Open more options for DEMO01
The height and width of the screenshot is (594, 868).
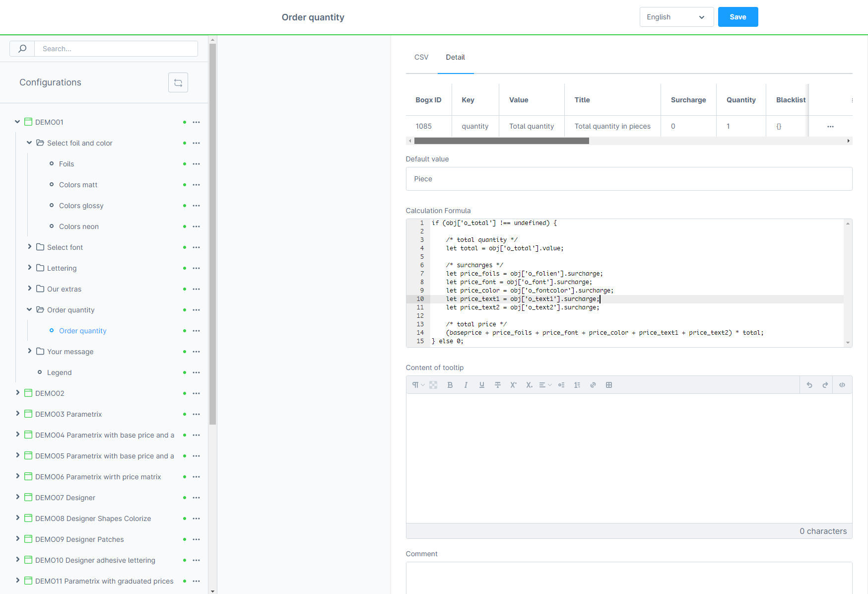click(197, 122)
